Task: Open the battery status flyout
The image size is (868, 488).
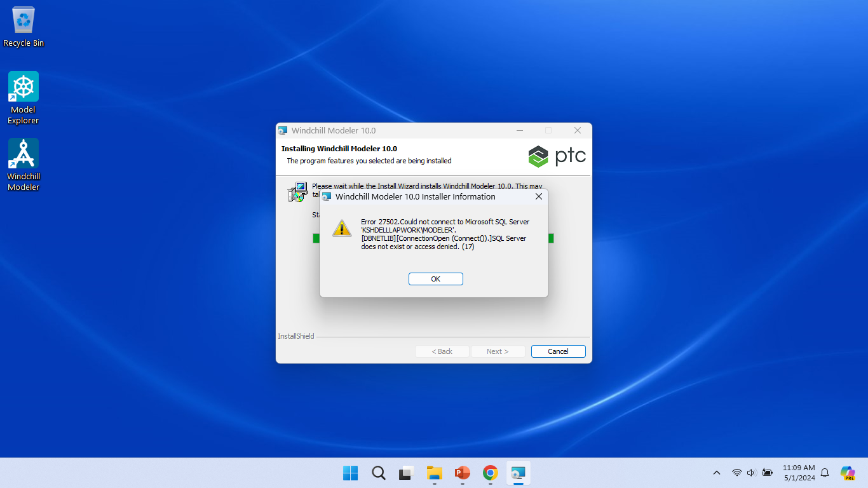Action: pos(767,473)
